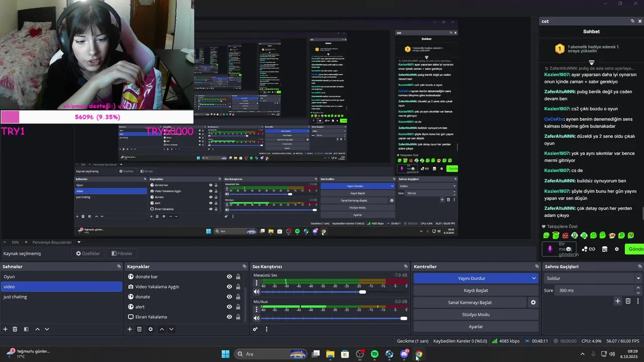The image size is (644, 362).
Task: Hide the donate bar source
Action: (x=229, y=277)
